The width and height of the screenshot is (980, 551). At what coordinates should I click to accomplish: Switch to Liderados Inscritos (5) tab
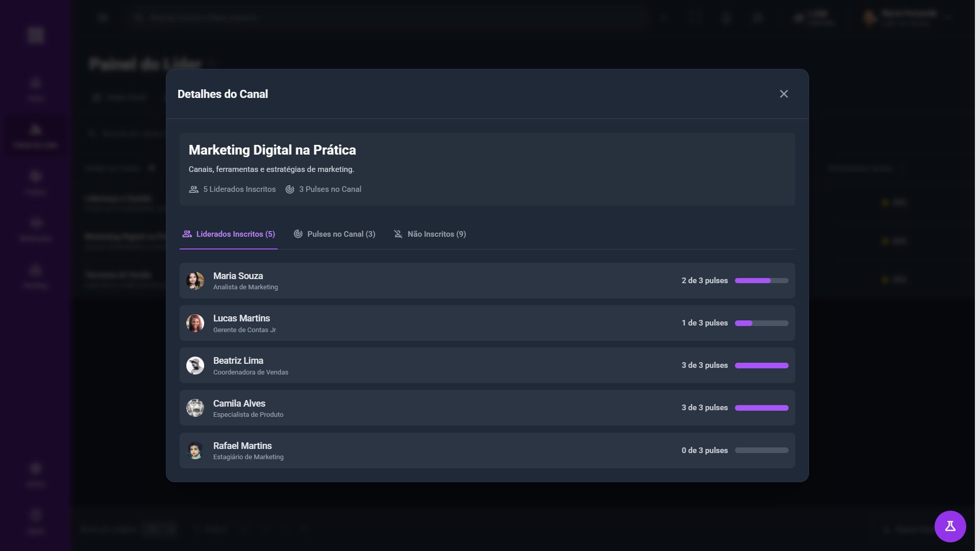[x=229, y=234]
